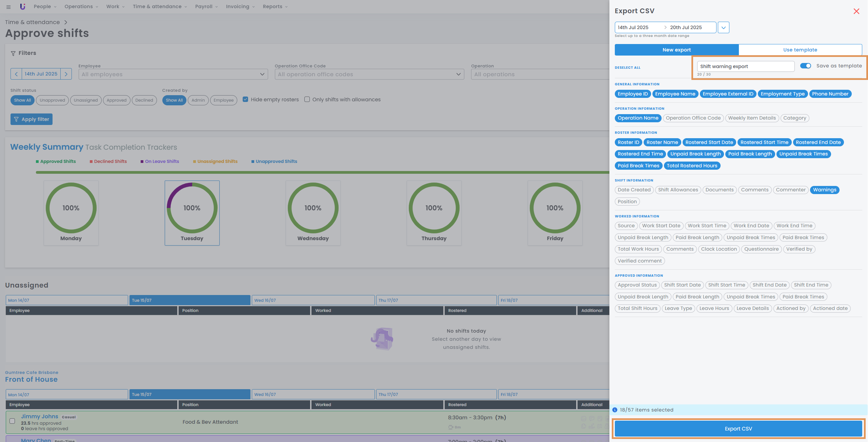Screen dimensions: 868x442
Task: Open the date range preset dropdown
Action: point(723,27)
